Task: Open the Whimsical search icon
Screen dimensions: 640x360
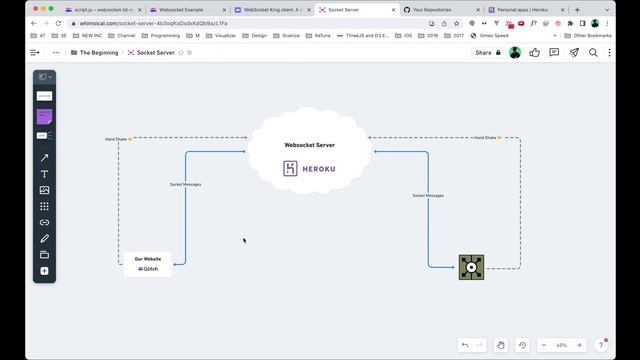Action: [593, 53]
